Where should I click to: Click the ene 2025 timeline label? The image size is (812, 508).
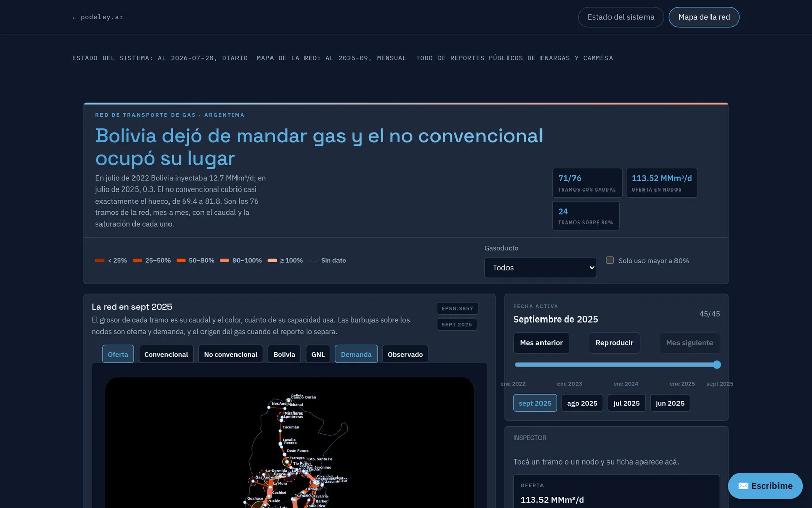682,384
